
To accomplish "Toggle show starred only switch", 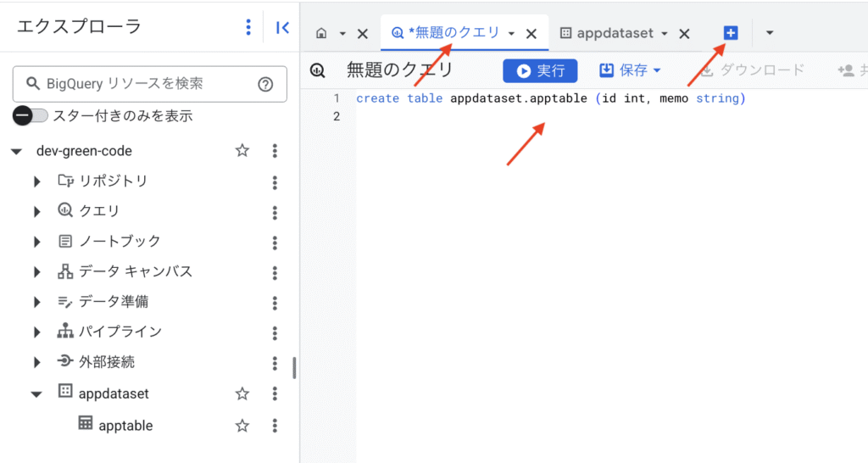I will click(31, 115).
